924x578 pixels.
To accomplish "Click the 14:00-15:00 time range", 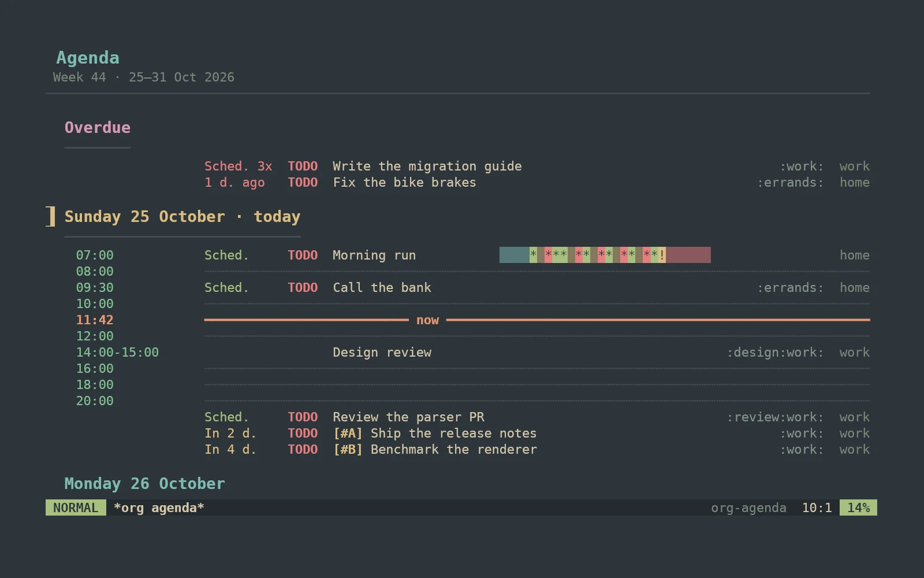I will click(x=117, y=353).
